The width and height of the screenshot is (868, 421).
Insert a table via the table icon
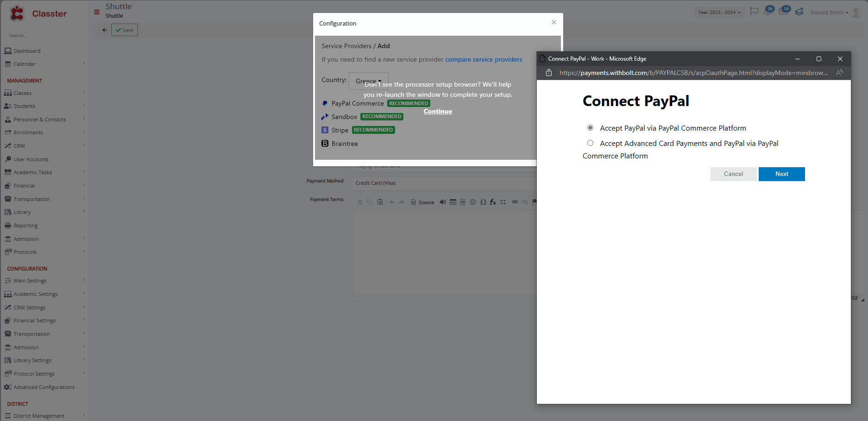pyautogui.click(x=453, y=202)
